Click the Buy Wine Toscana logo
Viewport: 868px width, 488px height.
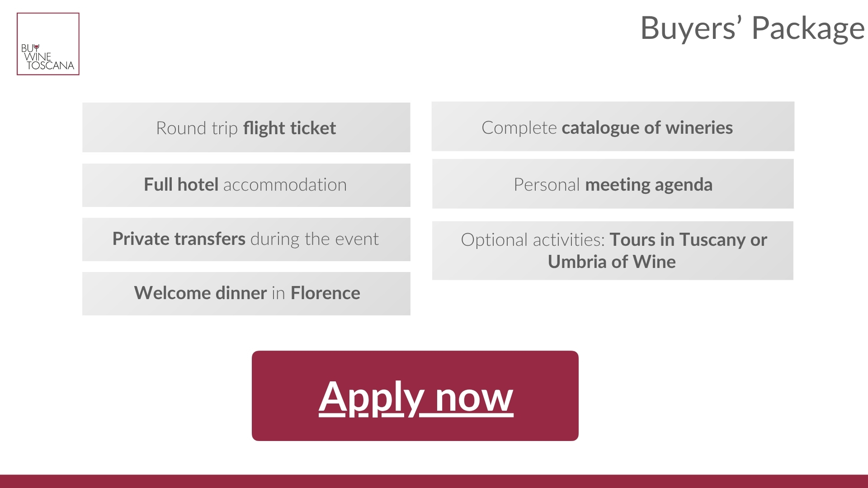tap(48, 44)
